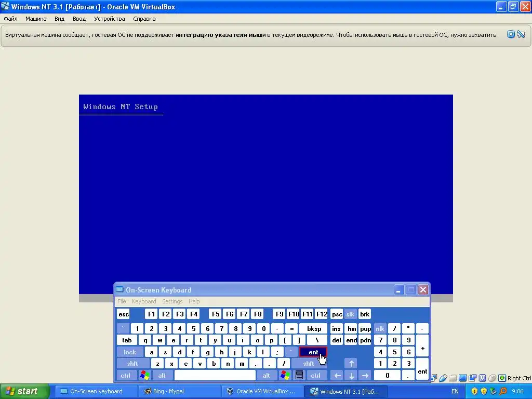
Task: Click the EN language indicator in taskbar
Action: tap(455, 391)
